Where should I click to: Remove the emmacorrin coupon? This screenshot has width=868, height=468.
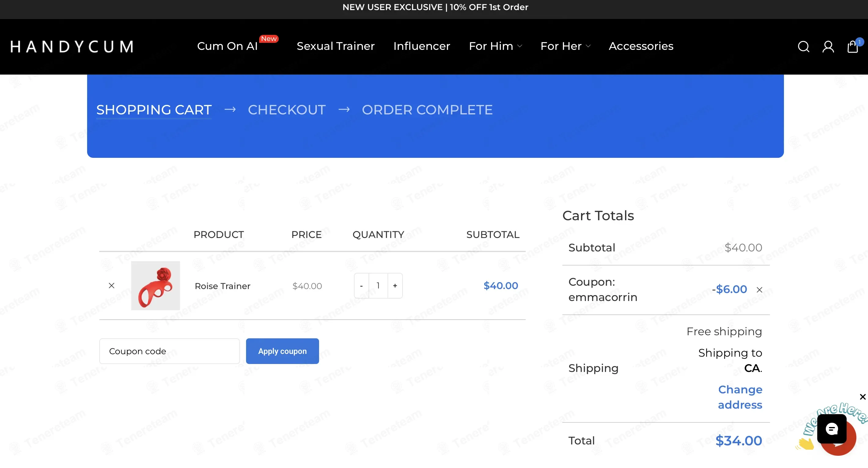click(759, 290)
